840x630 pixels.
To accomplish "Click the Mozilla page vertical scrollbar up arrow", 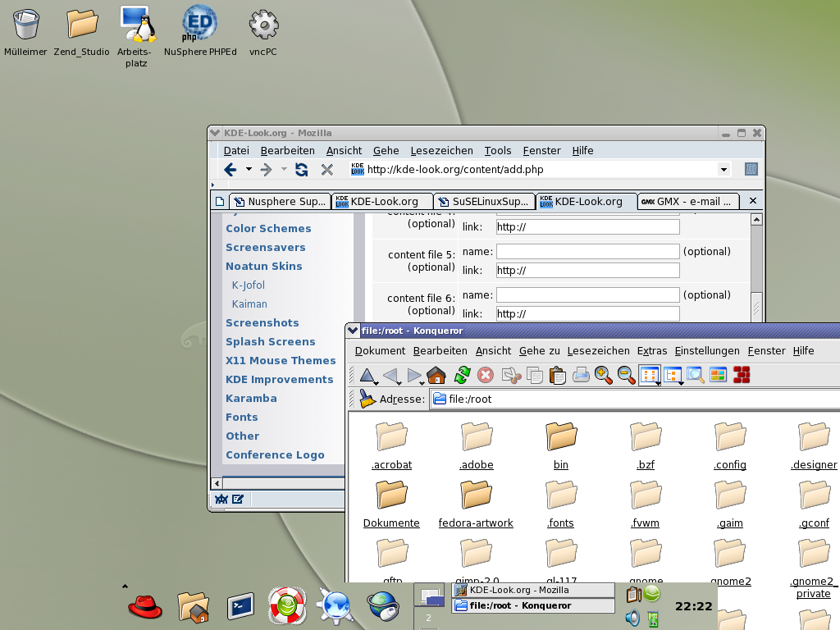I will click(756, 220).
